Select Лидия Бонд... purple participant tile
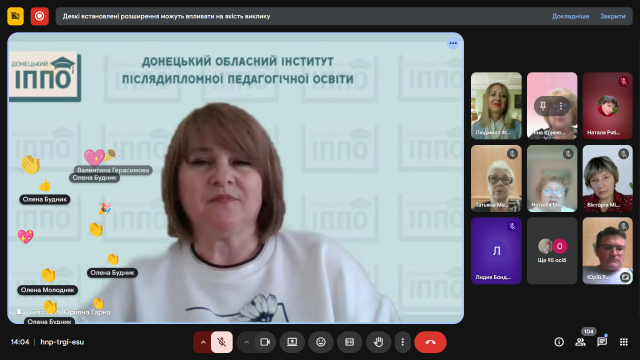 (496, 251)
